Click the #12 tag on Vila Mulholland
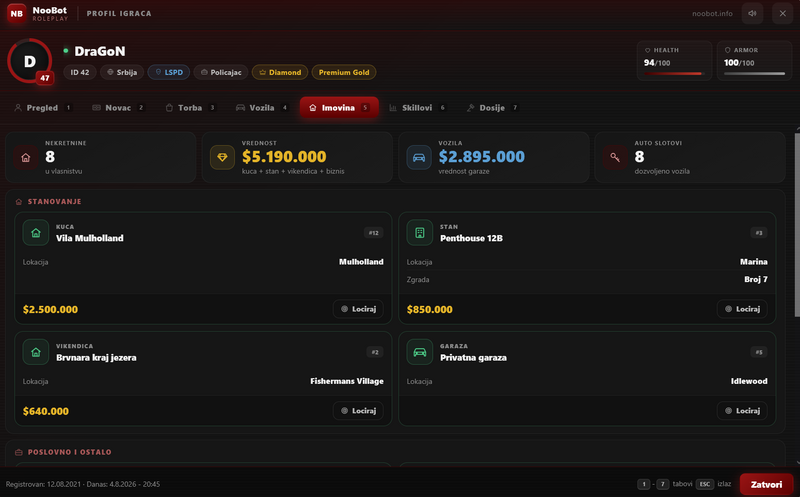 373,233
